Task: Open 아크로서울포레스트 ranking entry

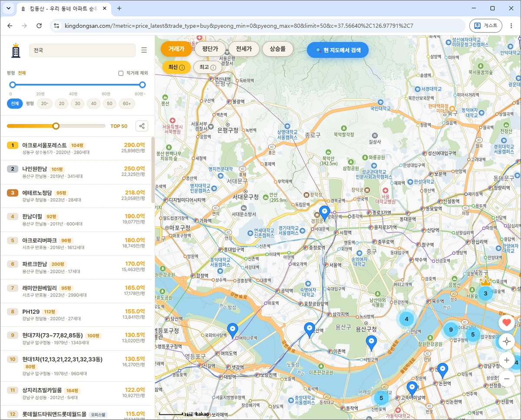Action: 76,148
